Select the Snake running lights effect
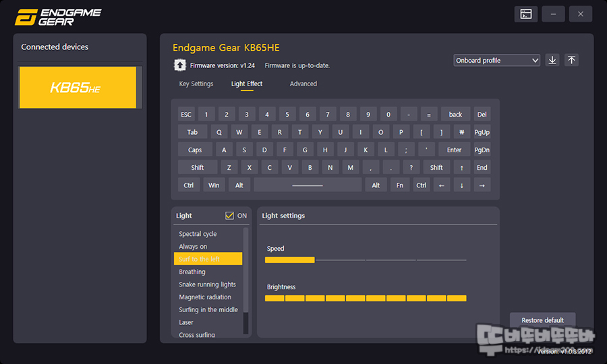This screenshot has height=364, width=607. 207,284
